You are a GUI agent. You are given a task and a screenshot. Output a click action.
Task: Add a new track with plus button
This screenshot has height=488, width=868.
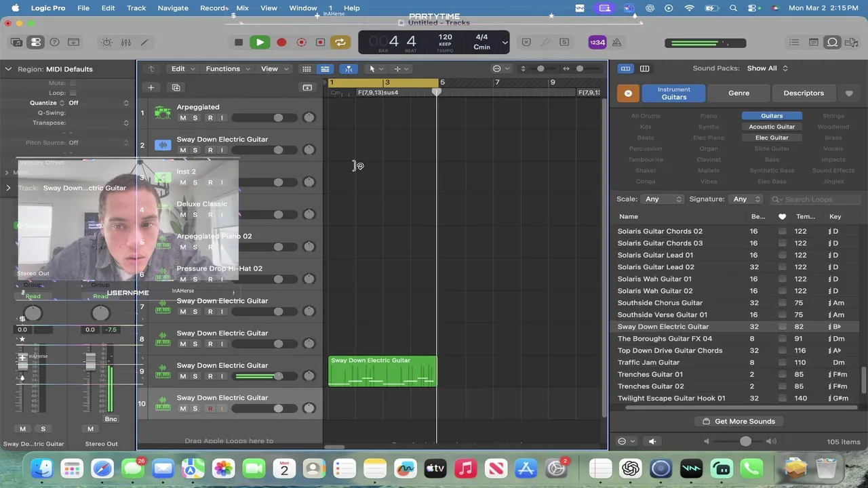pyautogui.click(x=151, y=87)
